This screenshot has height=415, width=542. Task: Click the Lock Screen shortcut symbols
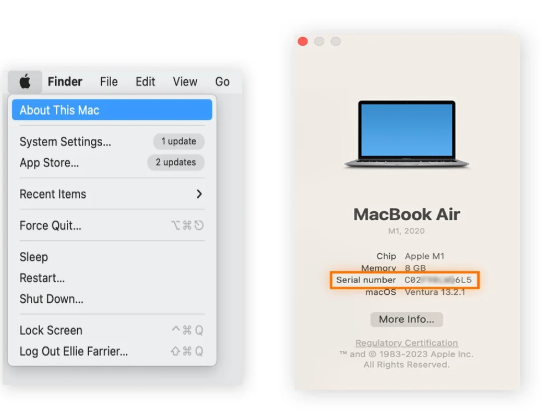point(187,330)
